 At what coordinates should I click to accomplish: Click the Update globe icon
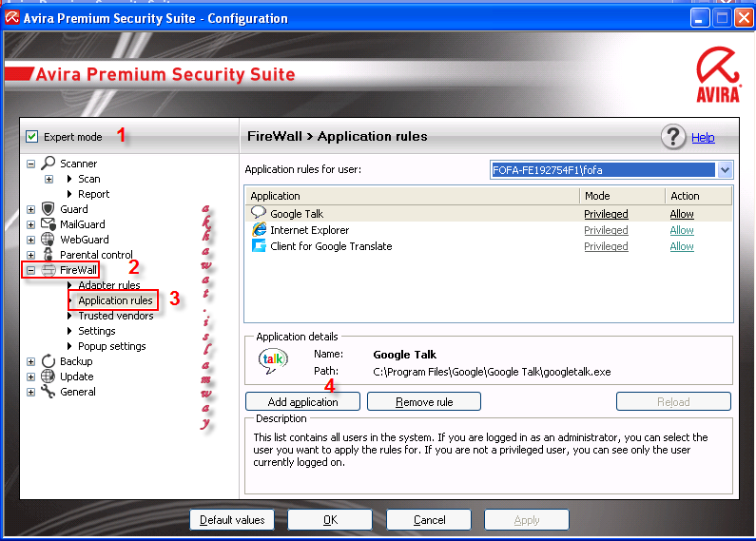click(x=48, y=377)
